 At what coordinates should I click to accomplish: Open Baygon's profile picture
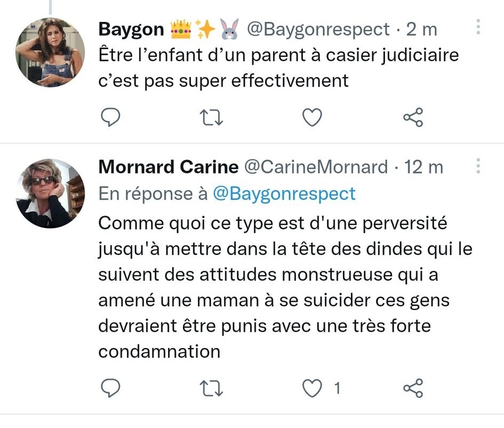click(50, 52)
